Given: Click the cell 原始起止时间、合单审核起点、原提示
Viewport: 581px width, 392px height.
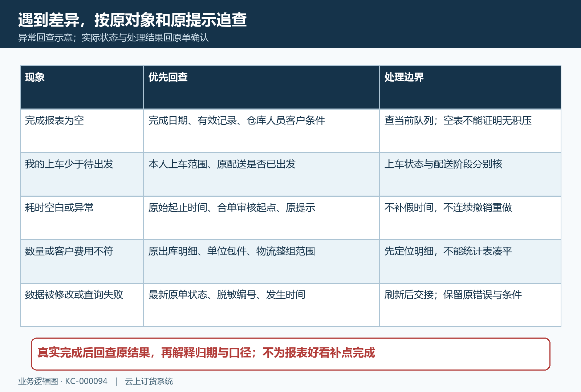Looking at the screenshot, I should [261, 218].
